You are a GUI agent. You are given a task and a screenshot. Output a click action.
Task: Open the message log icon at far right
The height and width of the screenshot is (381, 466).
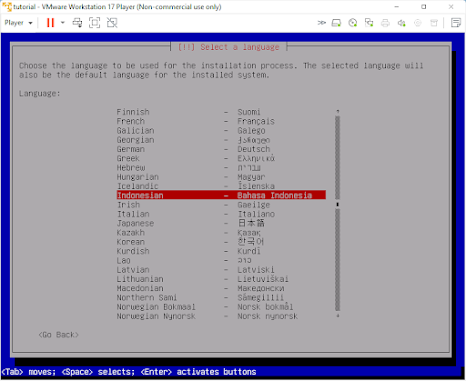[455, 23]
